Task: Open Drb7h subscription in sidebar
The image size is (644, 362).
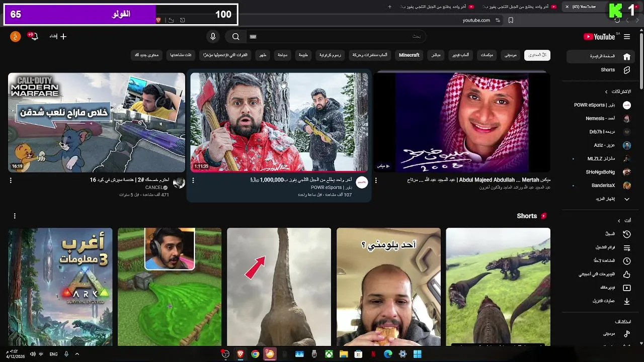Action: coord(601,132)
